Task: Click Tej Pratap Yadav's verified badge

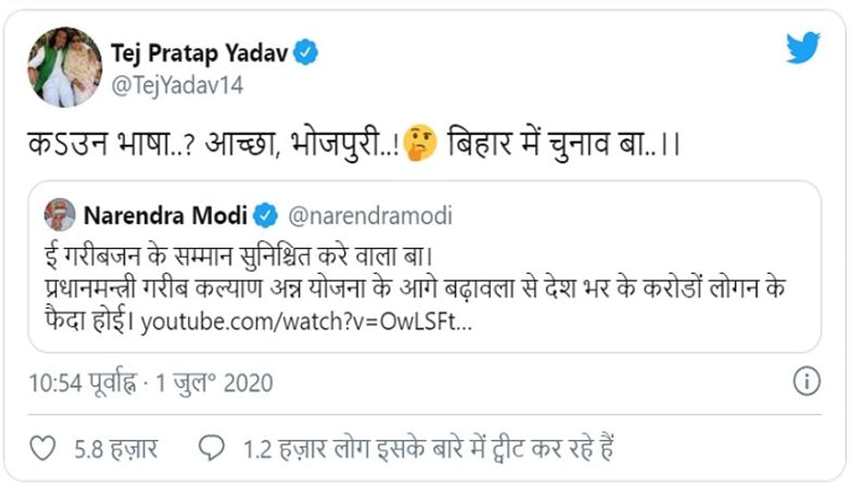Action: [306, 53]
